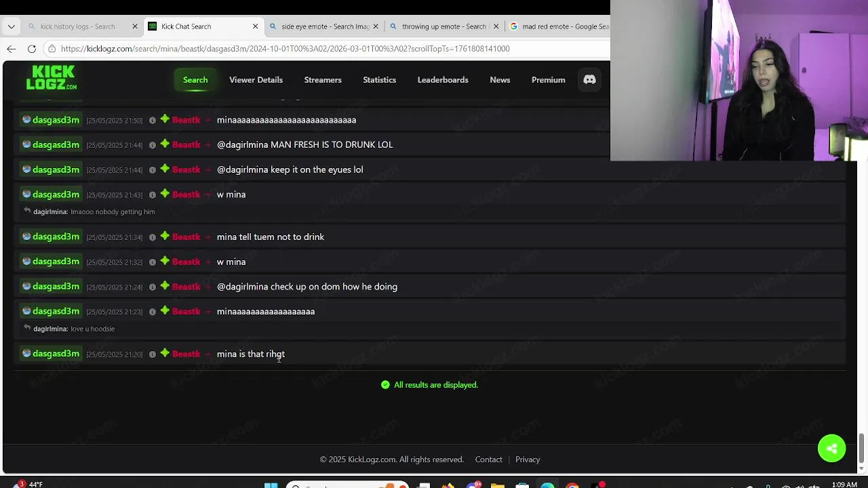Click the green checkmark results icon
868x488 pixels.
point(385,385)
